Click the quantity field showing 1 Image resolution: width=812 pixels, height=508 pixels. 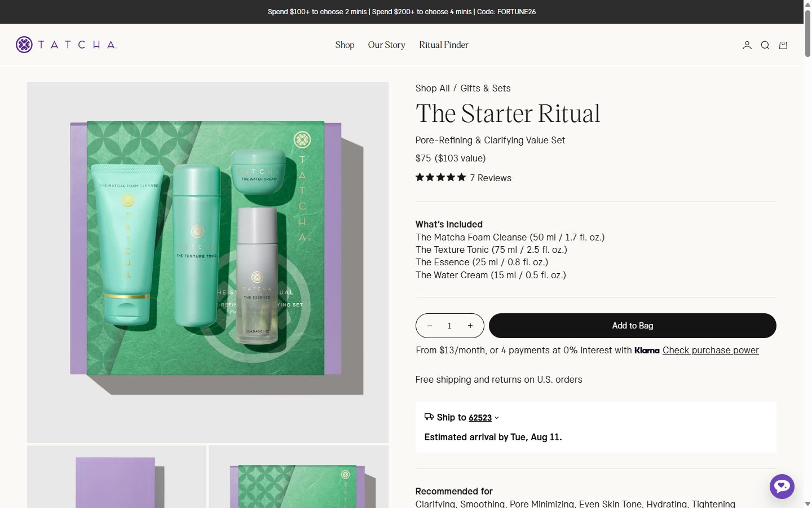point(449,326)
